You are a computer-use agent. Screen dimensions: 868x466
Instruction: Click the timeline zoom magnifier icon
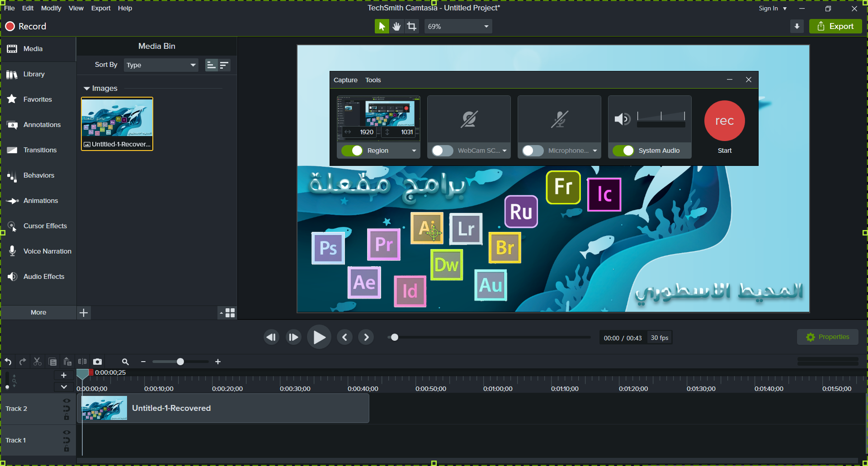click(x=125, y=362)
